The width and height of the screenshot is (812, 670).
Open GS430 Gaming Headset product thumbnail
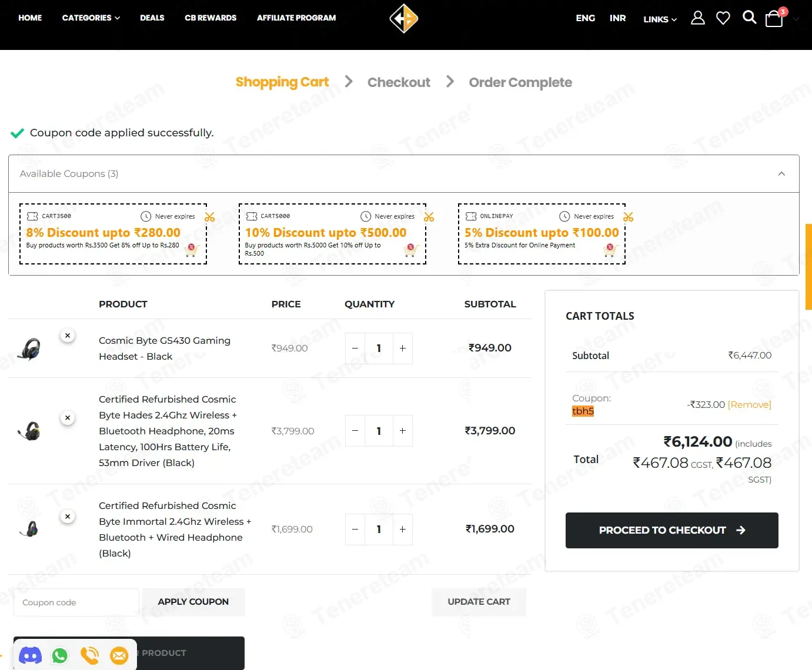[29, 349]
